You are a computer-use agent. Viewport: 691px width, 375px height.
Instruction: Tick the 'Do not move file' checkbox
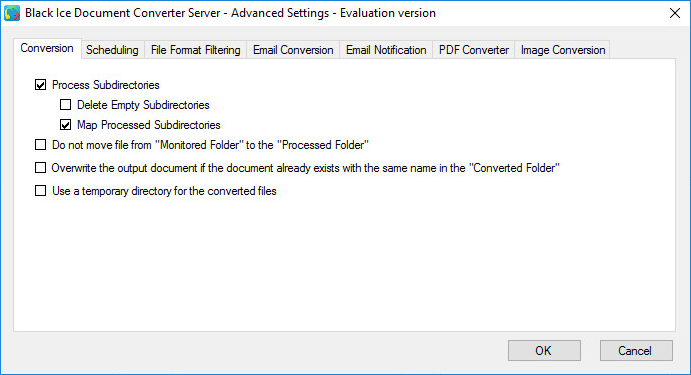coord(41,145)
